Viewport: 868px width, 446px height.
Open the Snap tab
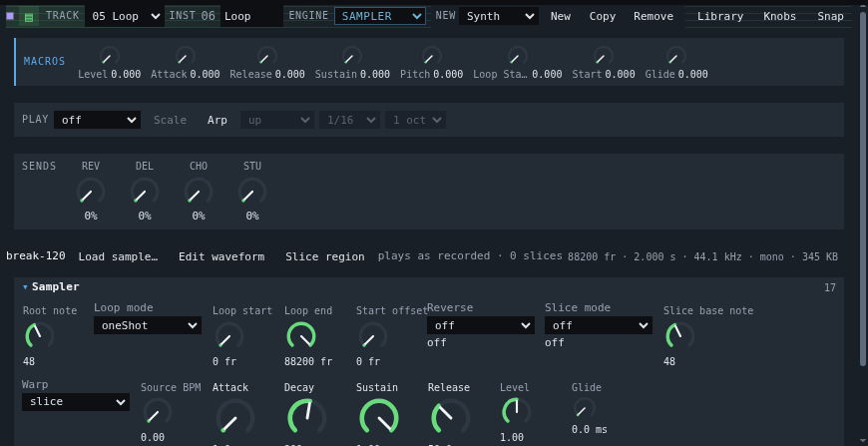coord(830,16)
